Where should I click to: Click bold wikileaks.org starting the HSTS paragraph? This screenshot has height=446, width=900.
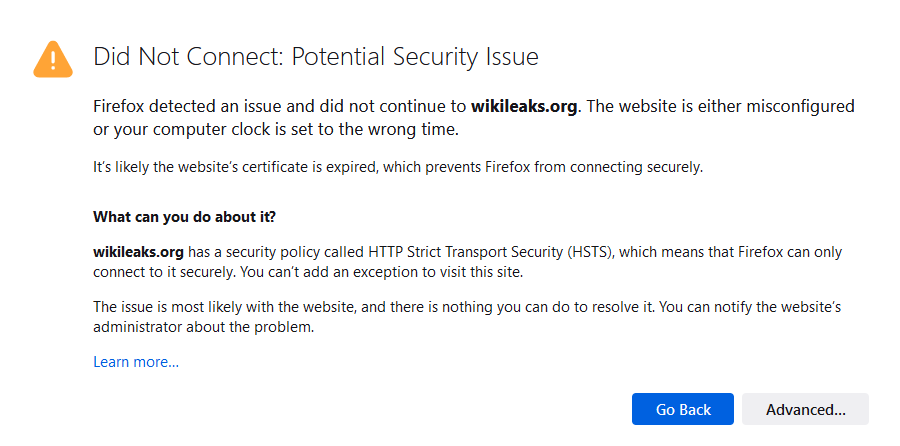138,253
